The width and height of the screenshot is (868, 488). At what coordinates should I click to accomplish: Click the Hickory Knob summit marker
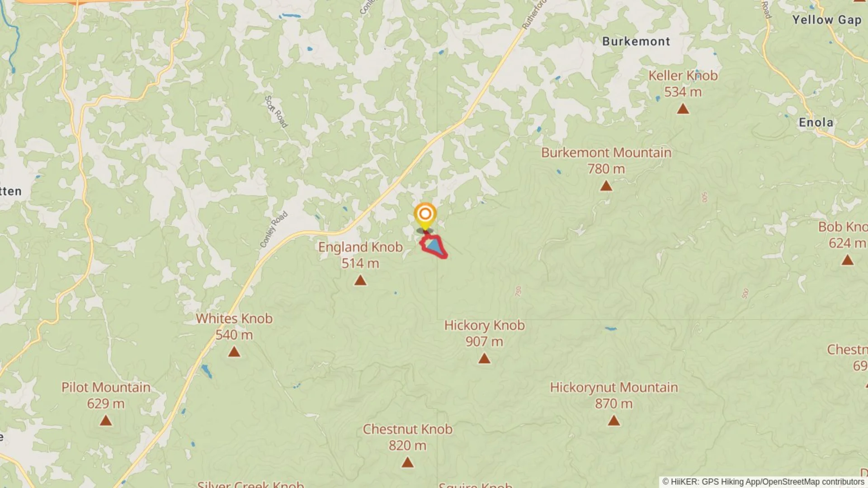(x=484, y=359)
